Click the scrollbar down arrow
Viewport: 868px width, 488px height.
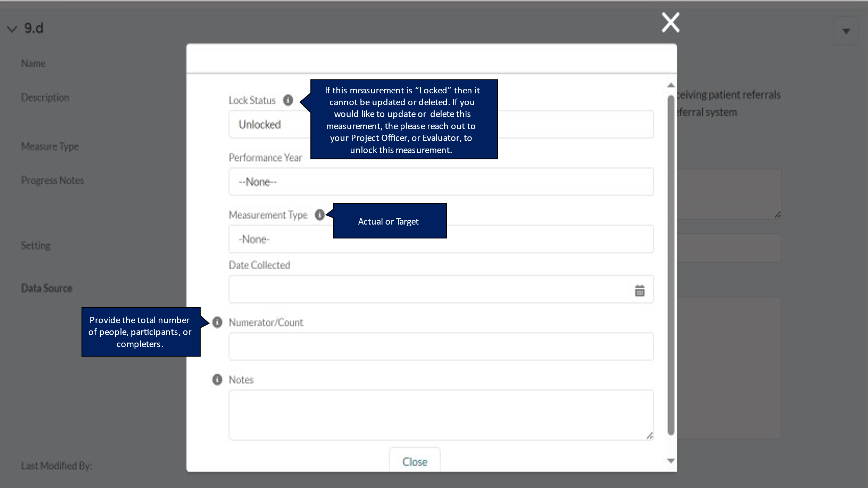click(671, 461)
